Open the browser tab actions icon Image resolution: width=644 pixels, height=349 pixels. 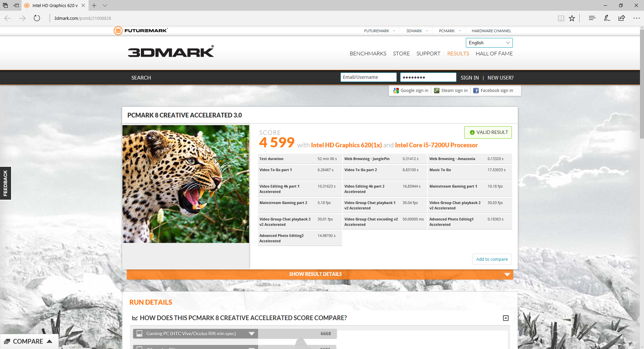[5, 5]
